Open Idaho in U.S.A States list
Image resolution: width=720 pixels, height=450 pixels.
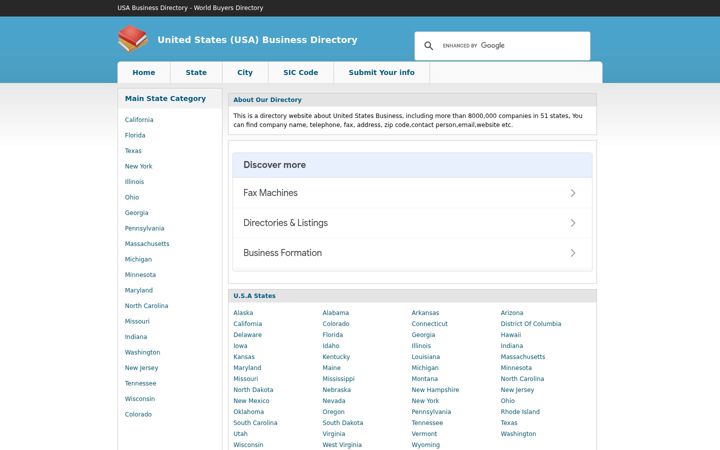331,346
